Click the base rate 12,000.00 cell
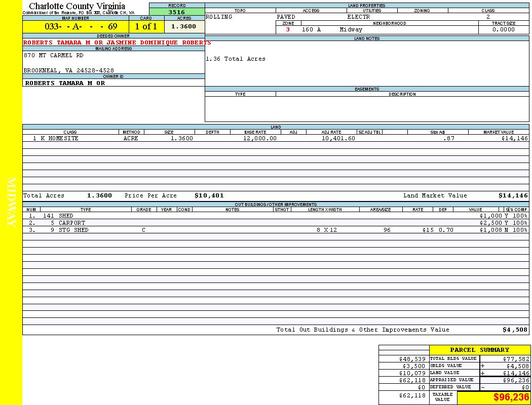532x405 pixels. pyautogui.click(x=260, y=138)
